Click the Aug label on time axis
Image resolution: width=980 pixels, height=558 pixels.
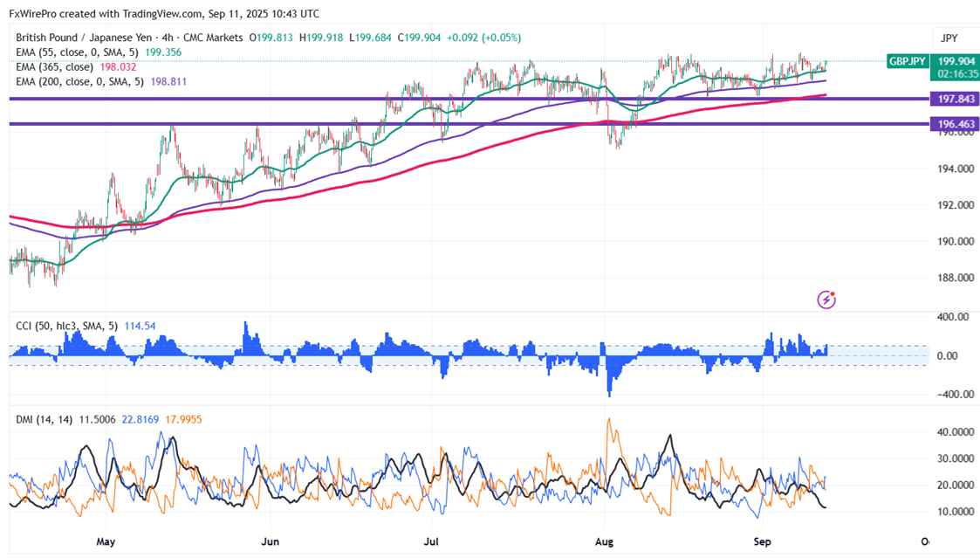click(x=604, y=541)
